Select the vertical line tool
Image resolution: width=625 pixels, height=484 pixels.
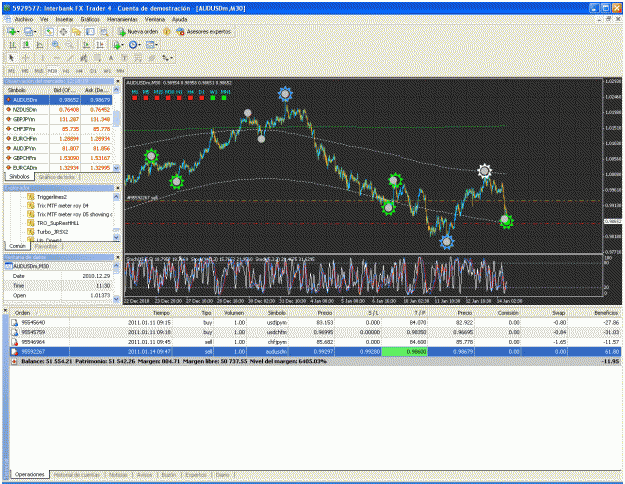point(42,58)
